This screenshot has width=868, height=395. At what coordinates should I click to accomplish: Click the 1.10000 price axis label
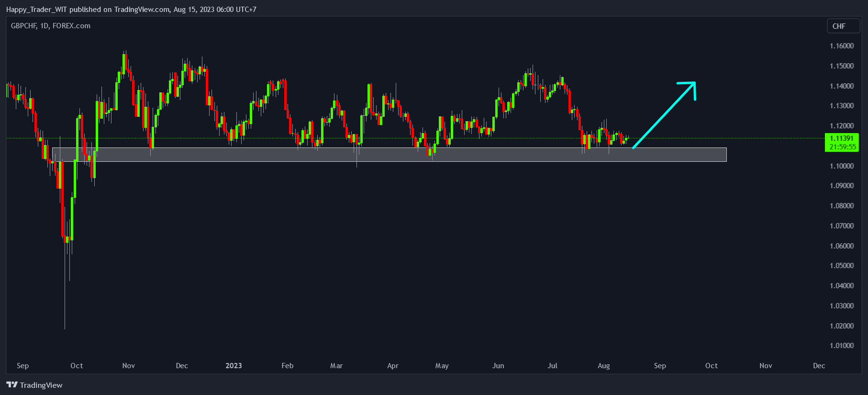[x=842, y=166]
